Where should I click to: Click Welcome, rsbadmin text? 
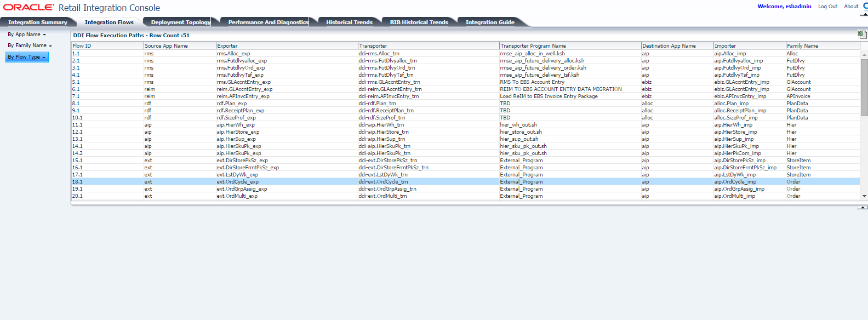784,7
